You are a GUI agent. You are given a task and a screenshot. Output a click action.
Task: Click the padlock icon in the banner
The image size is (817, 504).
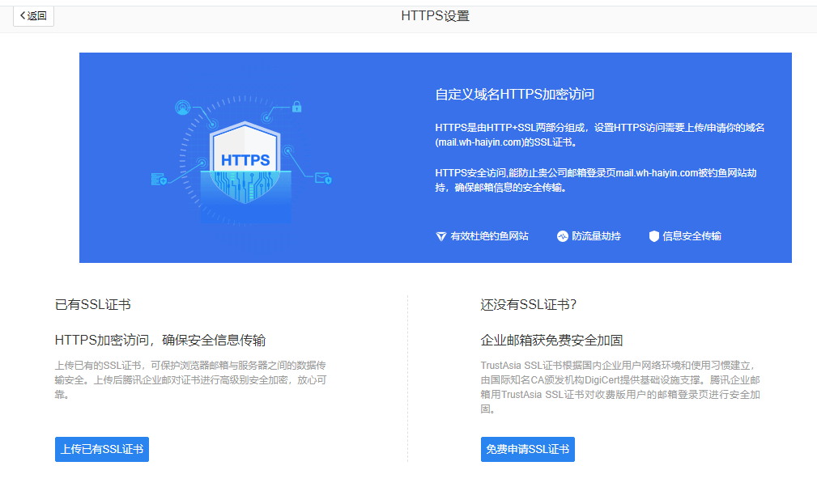pyautogui.click(x=296, y=107)
